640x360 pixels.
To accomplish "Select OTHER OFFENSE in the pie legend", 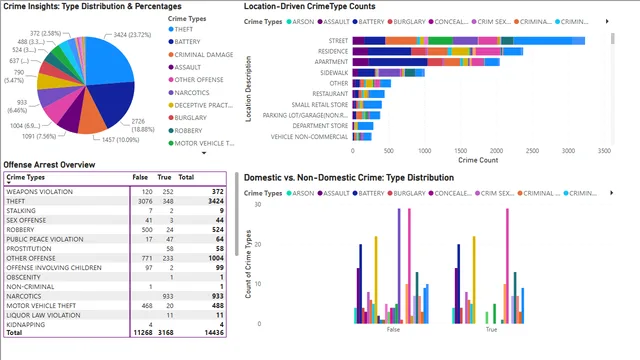I will click(x=196, y=80).
